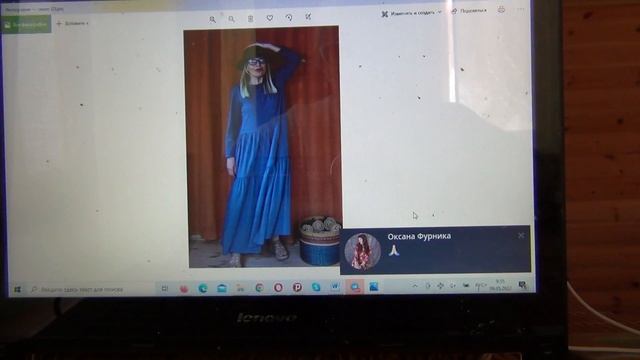The height and width of the screenshot is (360, 640).
Task: Open Skype from taskbar
Action: click(316, 287)
